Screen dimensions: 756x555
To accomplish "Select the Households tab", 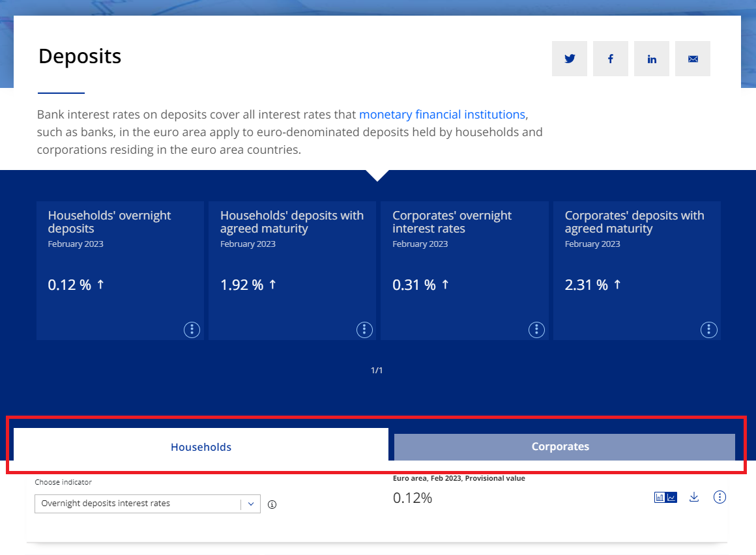I will pos(201,447).
